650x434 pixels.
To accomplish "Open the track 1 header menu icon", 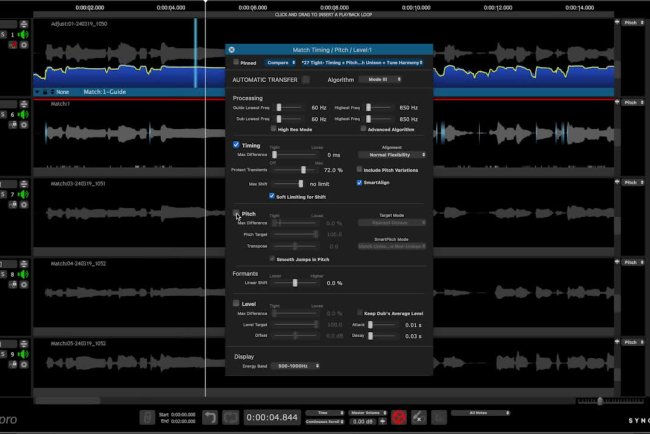I will pyautogui.click(x=24, y=24).
